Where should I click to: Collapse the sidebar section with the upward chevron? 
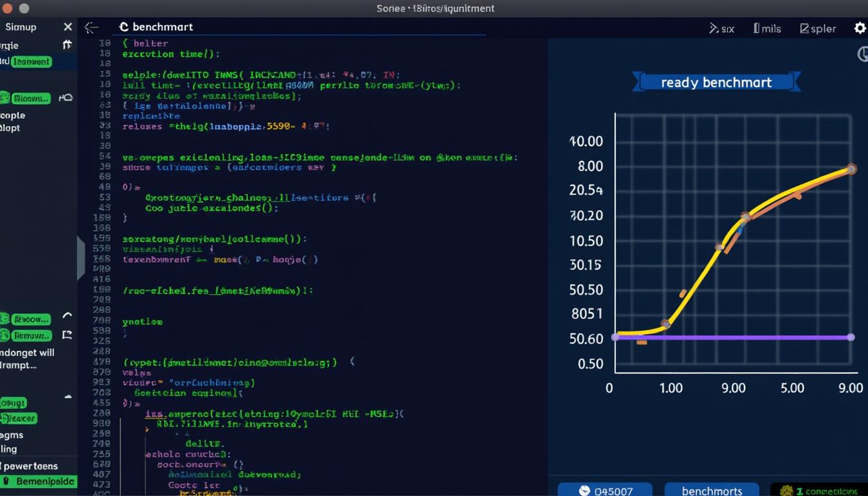click(x=67, y=315)
